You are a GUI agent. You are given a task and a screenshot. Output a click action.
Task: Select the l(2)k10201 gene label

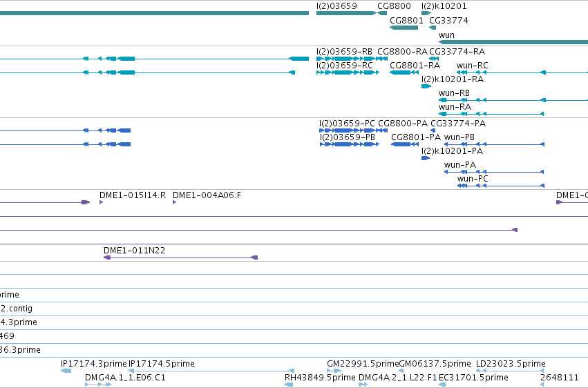point(444,6)
